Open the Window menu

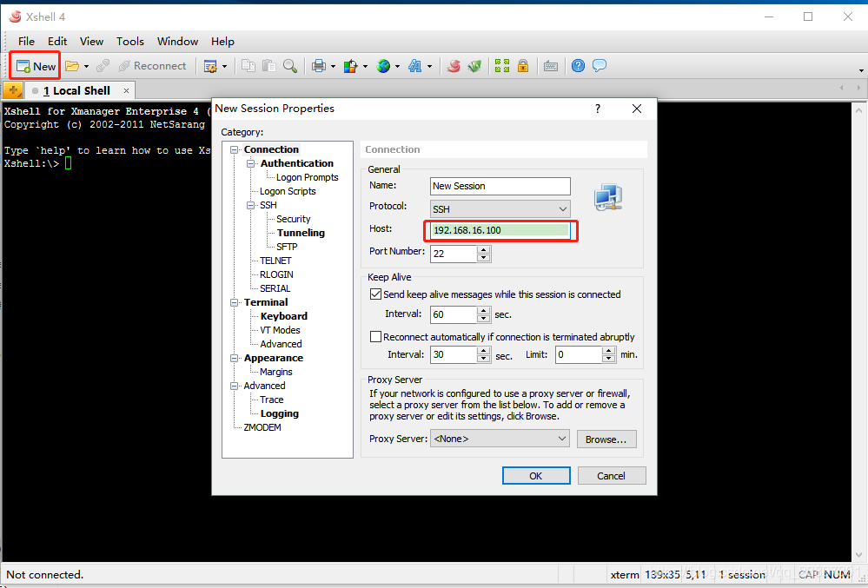pyautogui.click(x=177, y=42)
